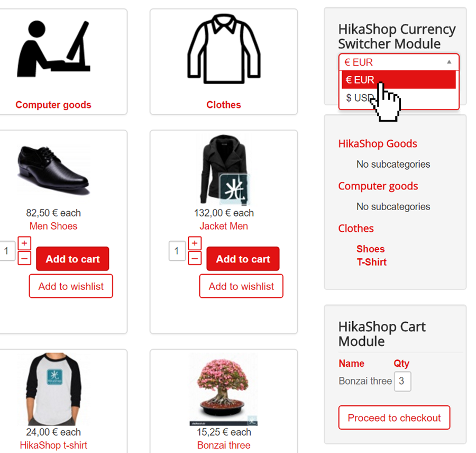Collapse the EUR currency dropdown arrow
This screenshot has height=453, width=476.
(x=449, y=62)
